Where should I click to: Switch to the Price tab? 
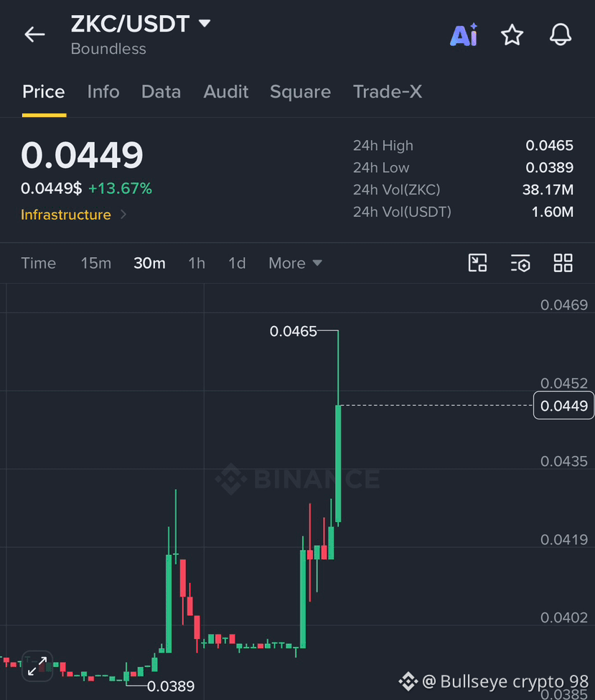pos(44,92)
